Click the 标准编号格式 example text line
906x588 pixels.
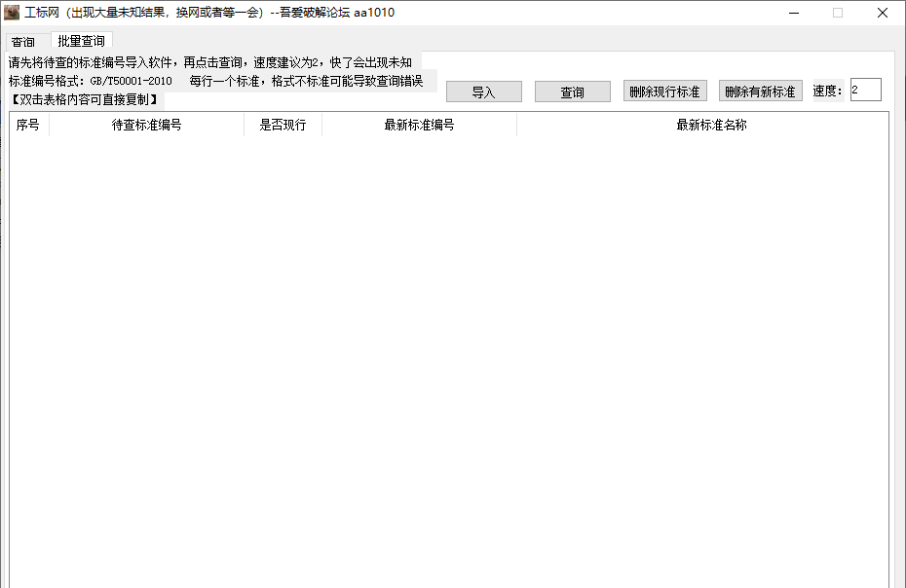click(x=215, y=82)
